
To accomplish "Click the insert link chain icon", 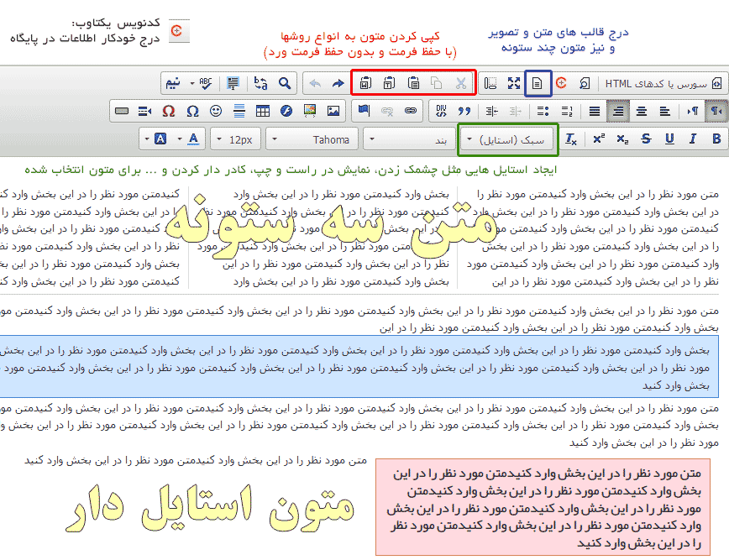I will point(411,111).
